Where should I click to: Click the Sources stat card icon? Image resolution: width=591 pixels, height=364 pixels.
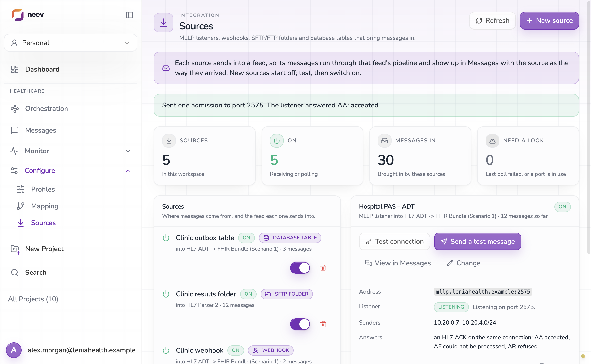(169, 141)
